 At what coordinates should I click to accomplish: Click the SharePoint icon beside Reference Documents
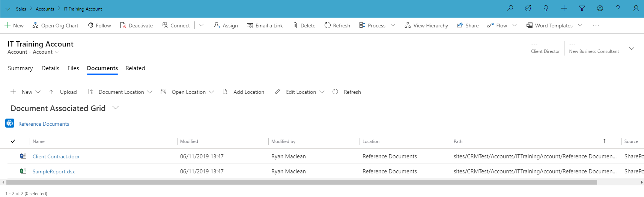10,123
